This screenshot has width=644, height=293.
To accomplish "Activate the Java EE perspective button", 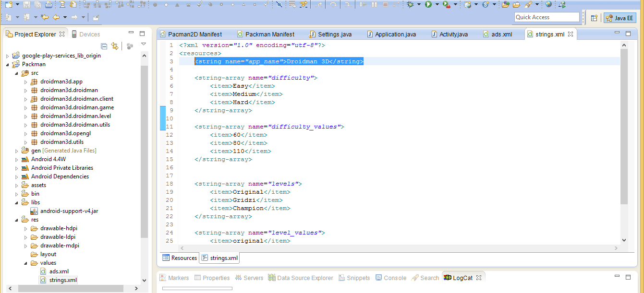I will pyautogui.click(x=620, y=18).
